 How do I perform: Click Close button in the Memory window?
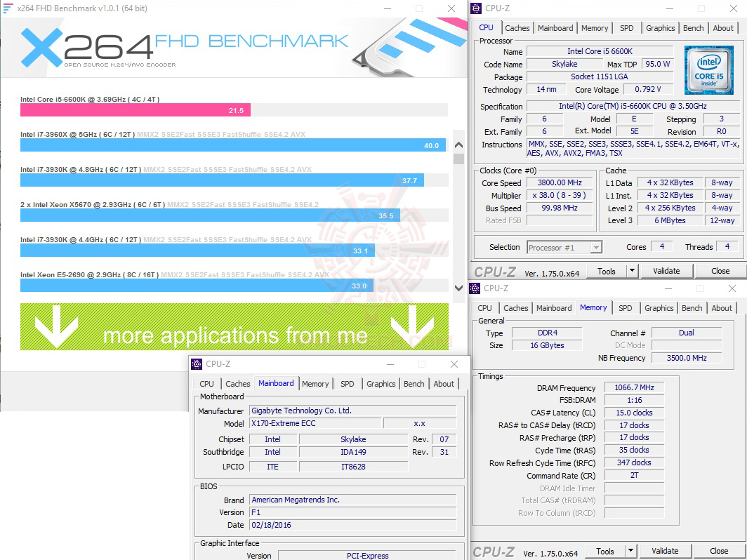tap(719, 551)
